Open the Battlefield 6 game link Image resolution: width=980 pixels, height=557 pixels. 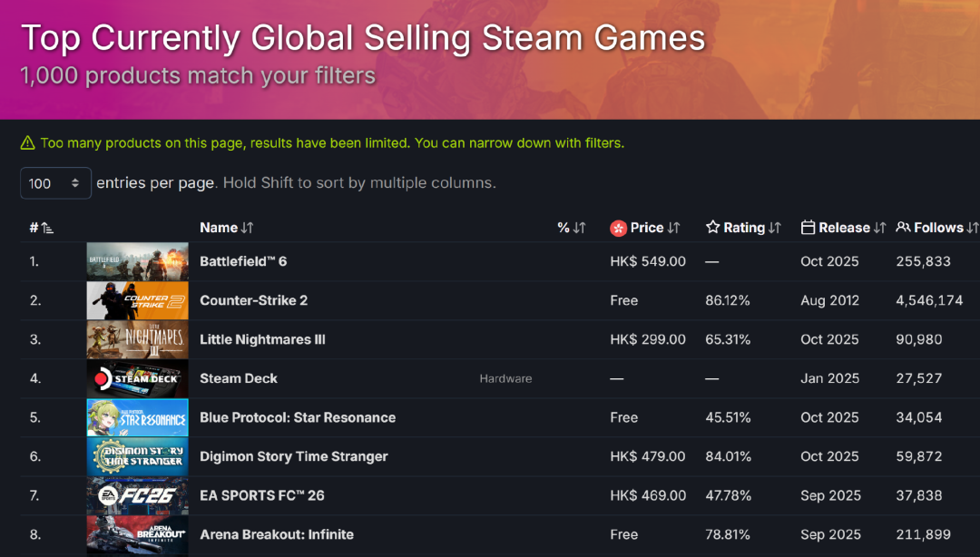243,261
